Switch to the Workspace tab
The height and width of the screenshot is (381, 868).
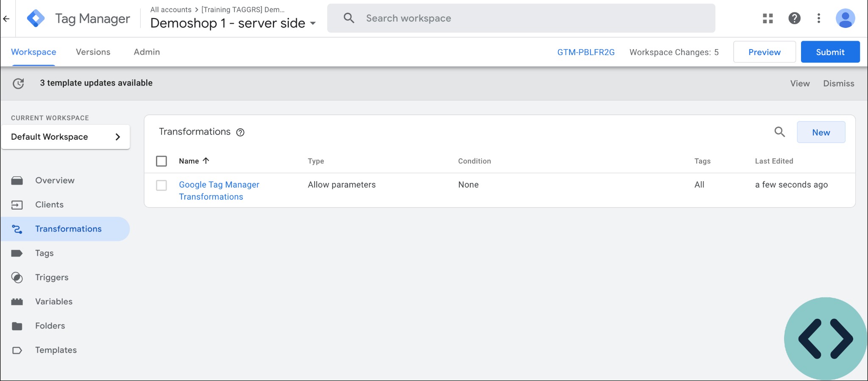coord(33,52)
